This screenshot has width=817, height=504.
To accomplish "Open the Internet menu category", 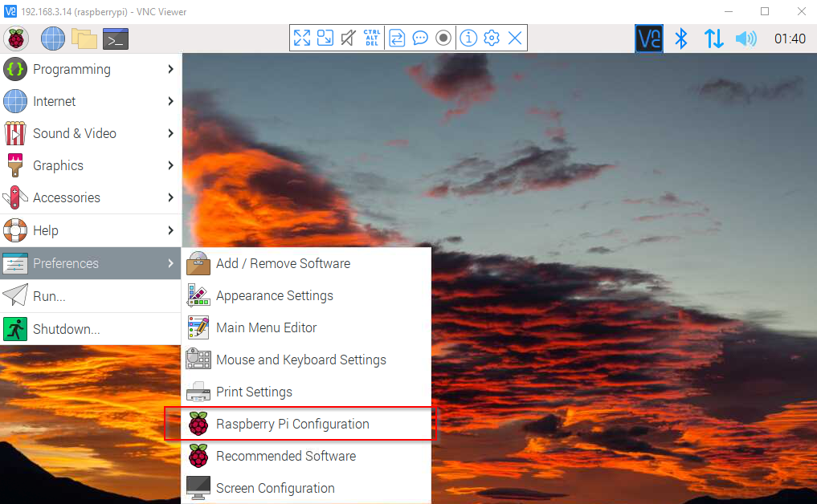I will (x=91, y=101).
